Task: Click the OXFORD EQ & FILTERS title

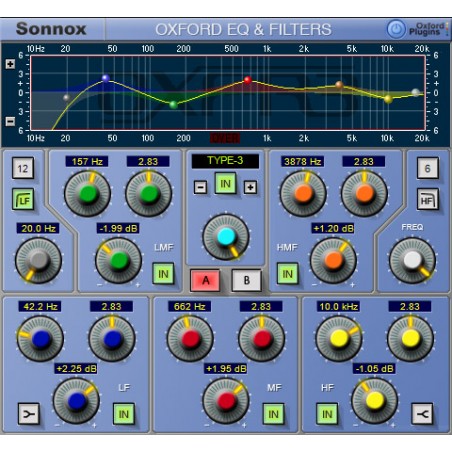Action: pyautogui.click(x=243, y=29)
